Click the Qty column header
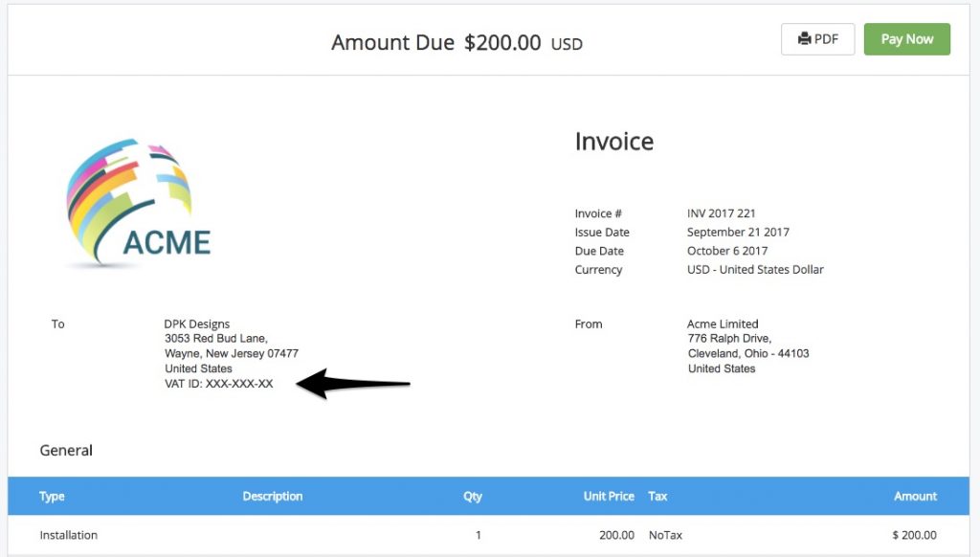 (x=472, y=496)
